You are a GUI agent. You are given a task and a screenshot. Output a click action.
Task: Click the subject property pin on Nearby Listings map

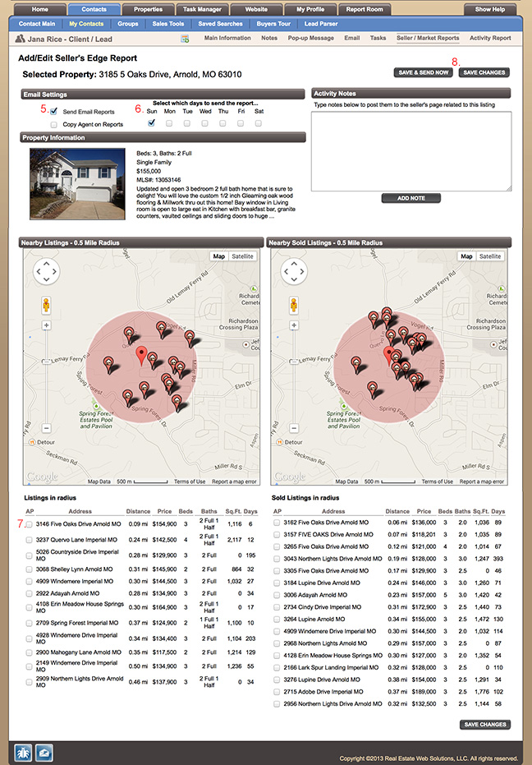point(141,356)
